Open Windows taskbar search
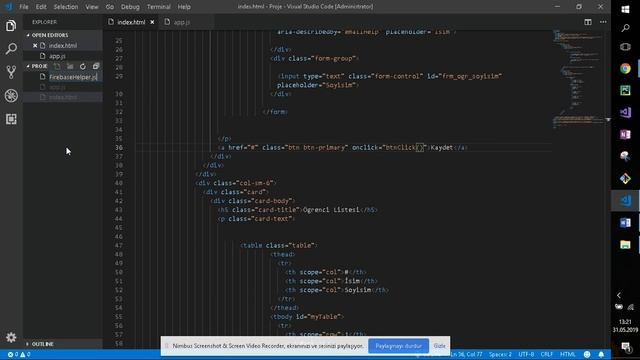This screenshot has width=640, height=360. 625,28
